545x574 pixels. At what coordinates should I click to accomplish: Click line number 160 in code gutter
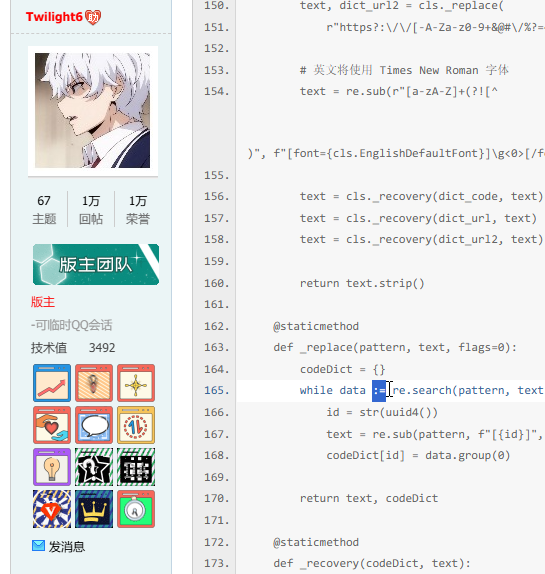click(217, 283)
